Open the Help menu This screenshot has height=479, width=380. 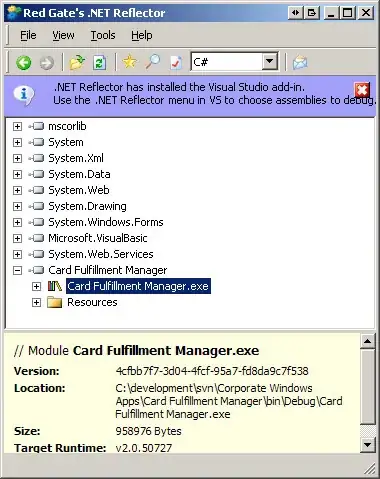[142, 35]
